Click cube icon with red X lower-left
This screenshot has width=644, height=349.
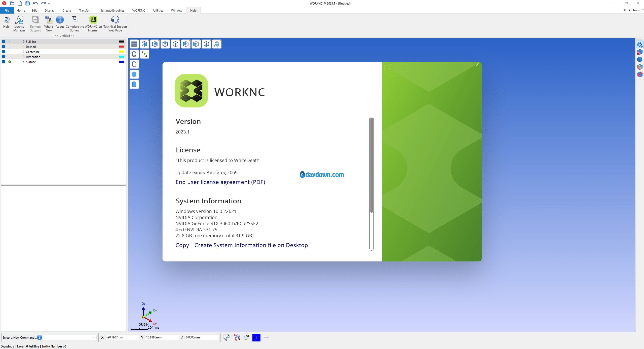coord(640,52)
